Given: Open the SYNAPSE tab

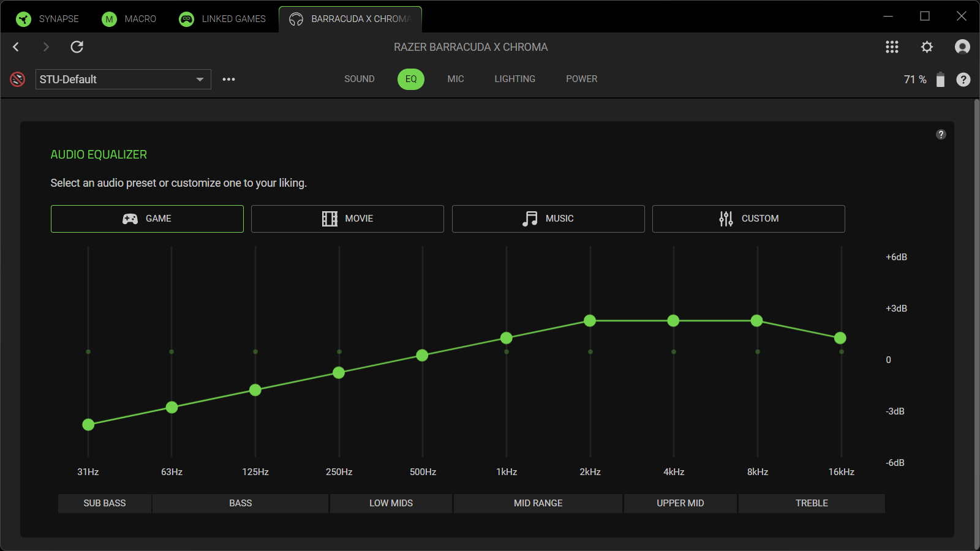Looking at the screenshot, I should point(48,19).
